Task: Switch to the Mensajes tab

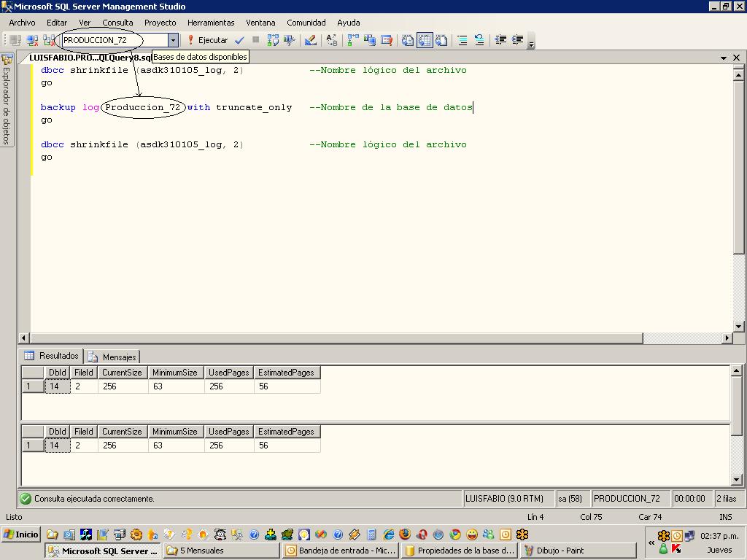Action: (113, 357)
